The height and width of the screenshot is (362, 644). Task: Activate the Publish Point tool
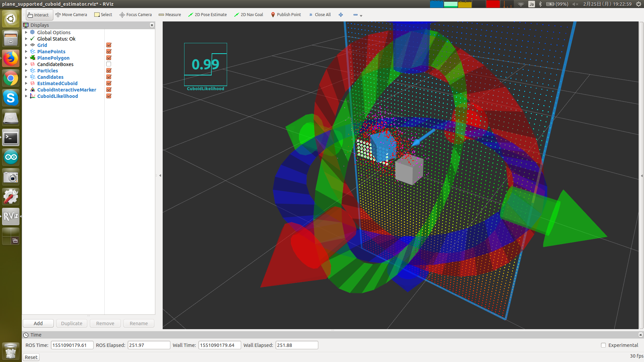pos(286,15)
